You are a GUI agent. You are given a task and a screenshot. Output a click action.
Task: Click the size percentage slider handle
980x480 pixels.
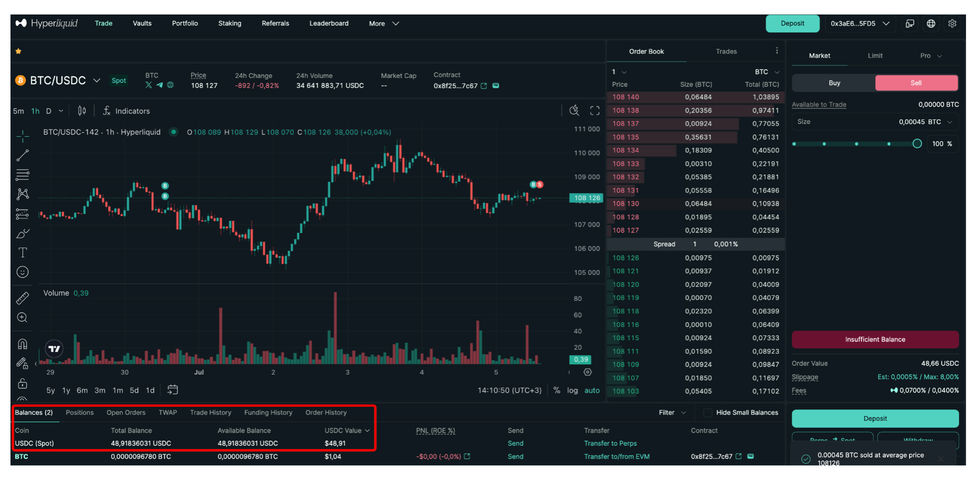pos(917,144)
